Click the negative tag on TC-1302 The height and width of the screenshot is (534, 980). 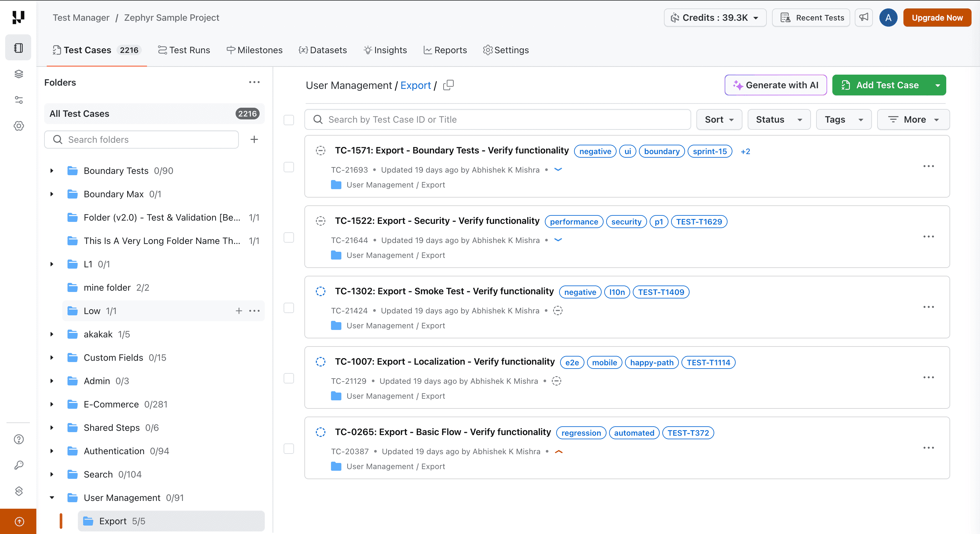(x=580, y=292)
